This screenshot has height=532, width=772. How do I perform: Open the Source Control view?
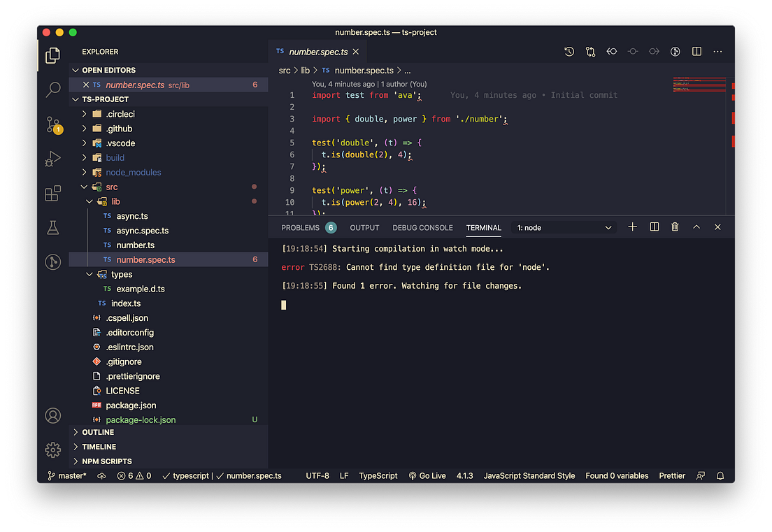coord(52,126)
